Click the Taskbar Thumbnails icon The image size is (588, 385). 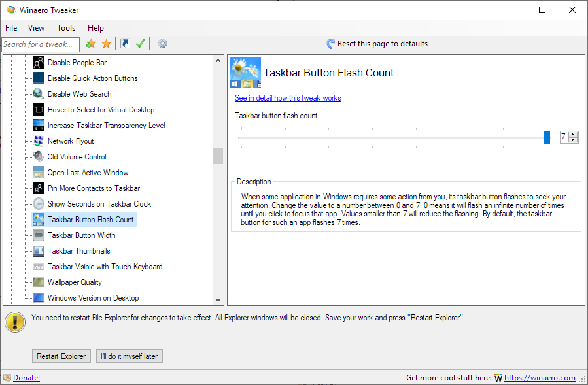[x=39, y=251]
